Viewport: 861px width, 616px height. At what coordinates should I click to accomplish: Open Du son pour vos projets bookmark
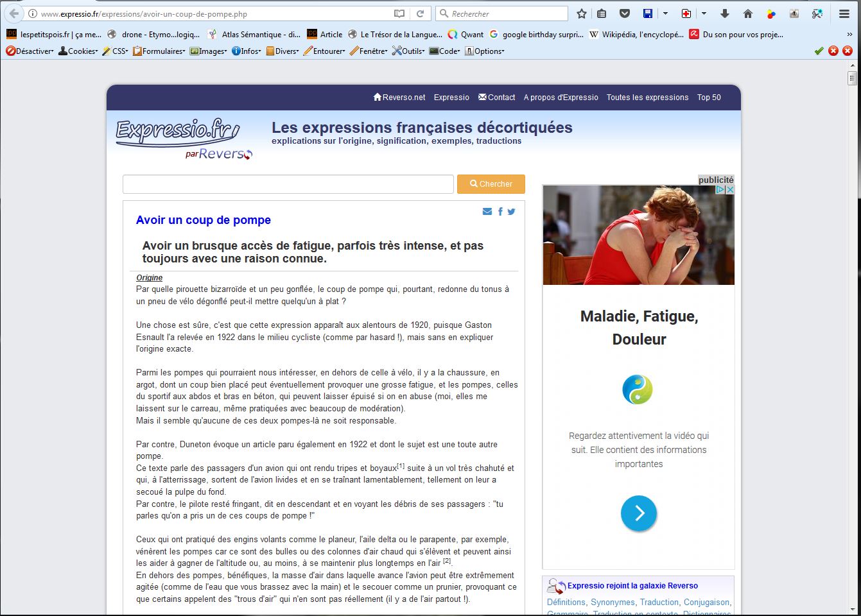tap(736, 35)
